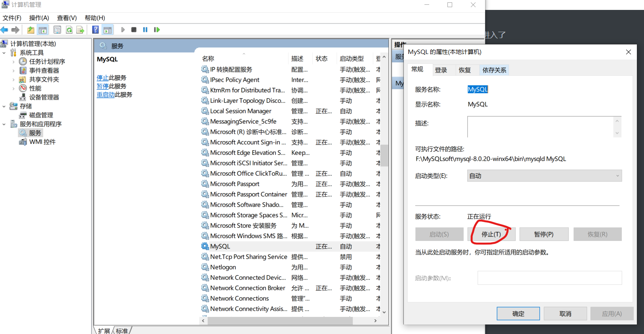Click the services list scroll down arrow
The height and width of the screenshot is (334, 644).
pyautogui.click(x=384, y=313)
